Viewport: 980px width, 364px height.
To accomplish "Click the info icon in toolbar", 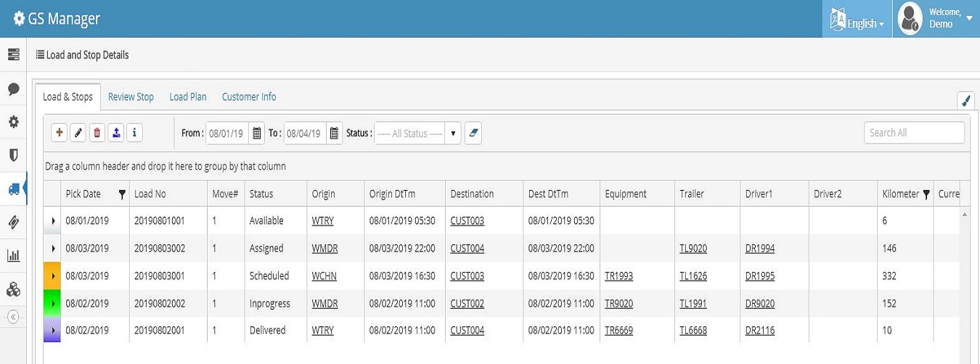I will (x=134, y=133).
